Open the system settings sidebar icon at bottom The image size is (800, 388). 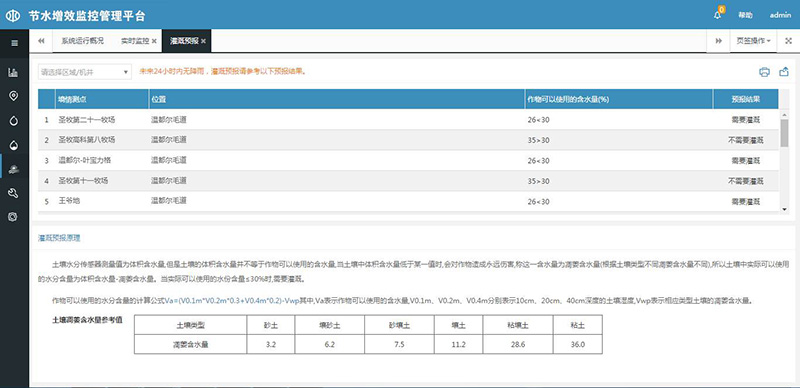(x=13, y=216)
